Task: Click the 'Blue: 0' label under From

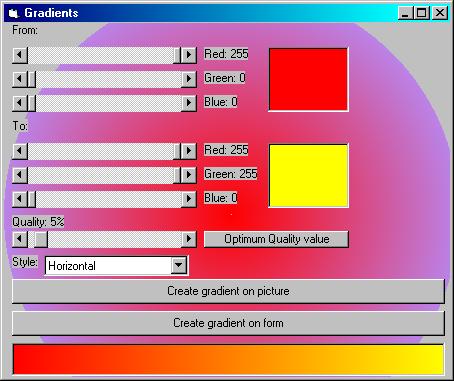Action: click(221, 102)
